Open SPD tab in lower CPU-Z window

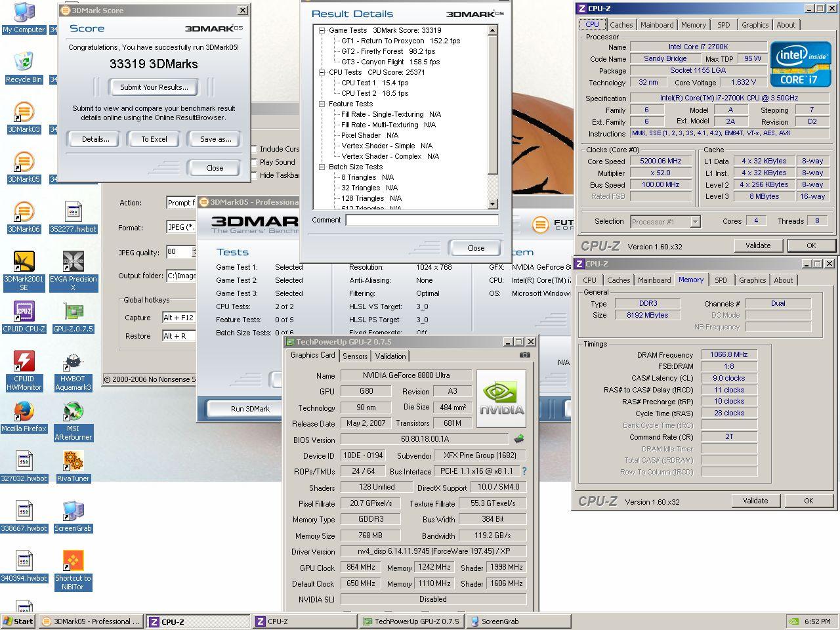pos(721,280)
